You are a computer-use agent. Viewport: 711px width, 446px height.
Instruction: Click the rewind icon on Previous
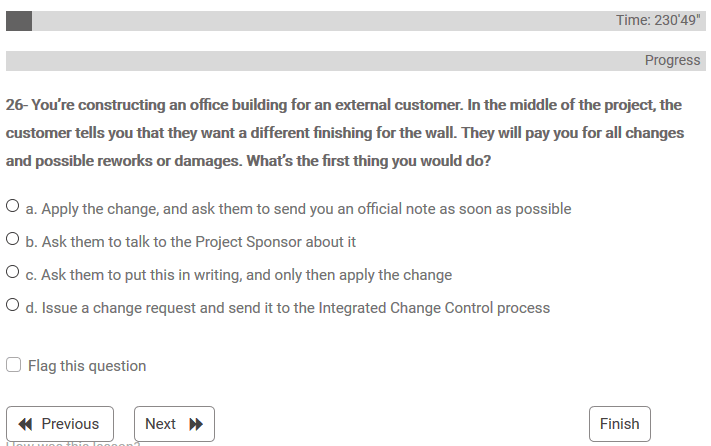coord(26,424)
